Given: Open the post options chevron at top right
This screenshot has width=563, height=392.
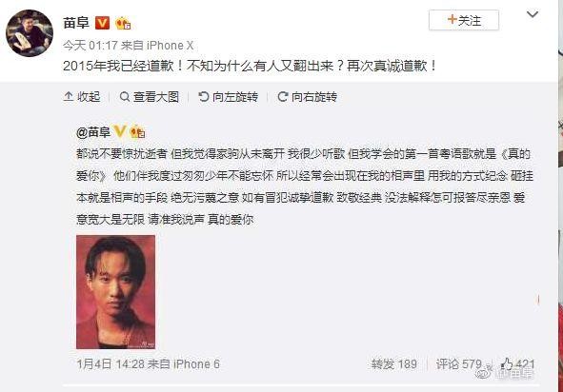Looking at the screenshot, I should tap(533, 14).
